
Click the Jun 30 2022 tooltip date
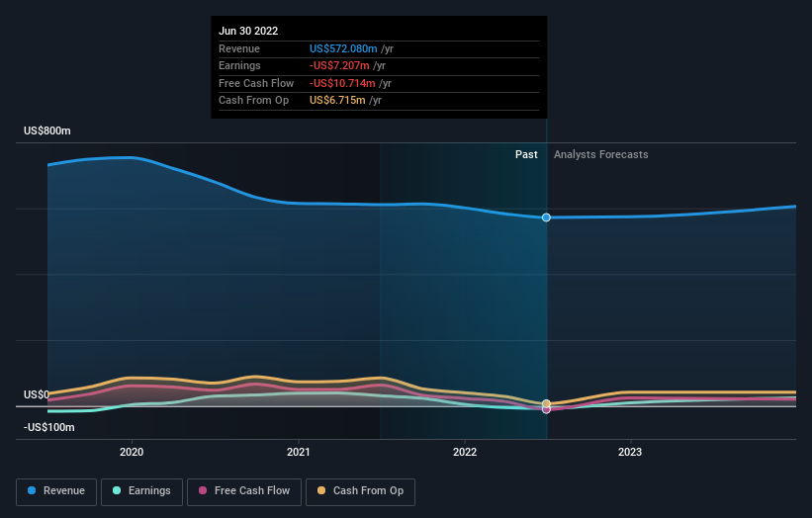pyautogui.click(x=248, y=31)
